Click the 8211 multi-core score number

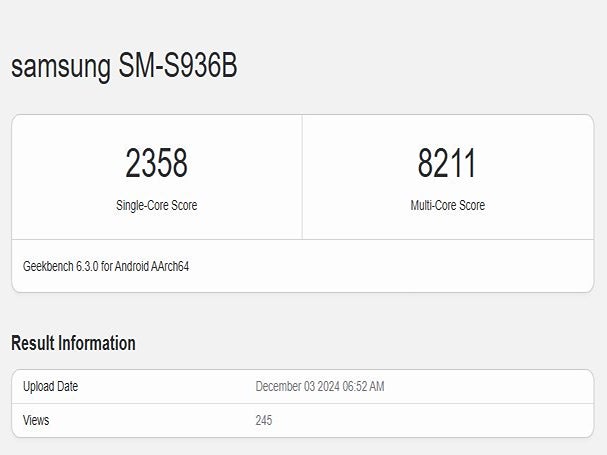(447, 164)
